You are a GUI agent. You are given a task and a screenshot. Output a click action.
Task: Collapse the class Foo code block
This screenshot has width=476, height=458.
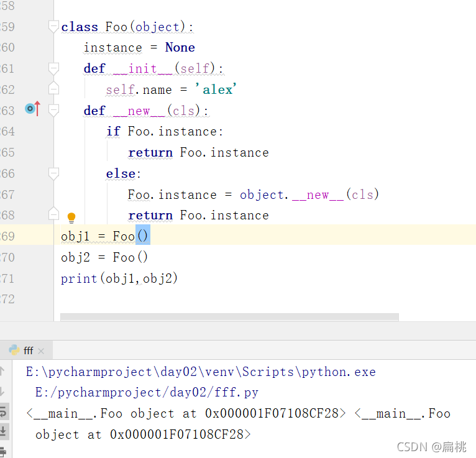(x=53, y=27)
